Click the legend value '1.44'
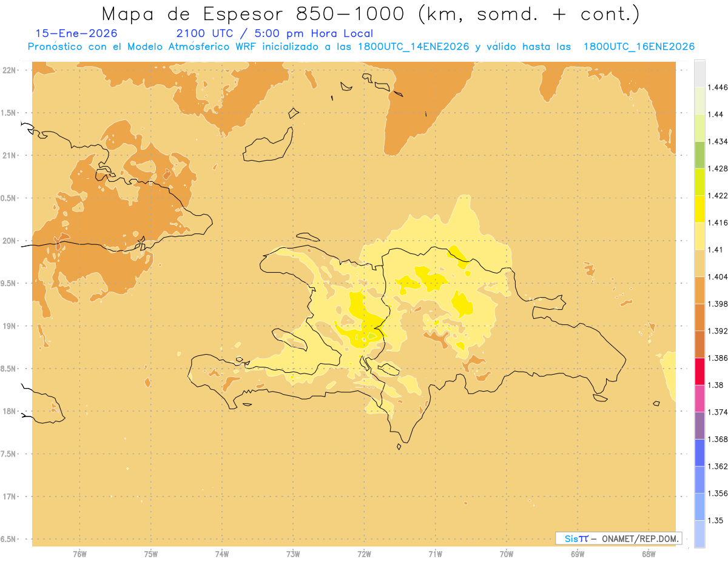Screen dimensions: 728x562 click(x=716, y=115)
